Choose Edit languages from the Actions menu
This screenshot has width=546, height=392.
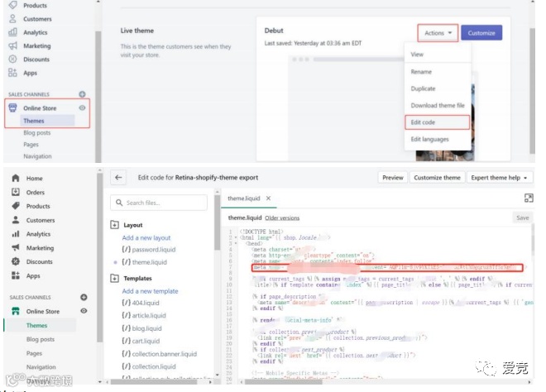(429, 139)
